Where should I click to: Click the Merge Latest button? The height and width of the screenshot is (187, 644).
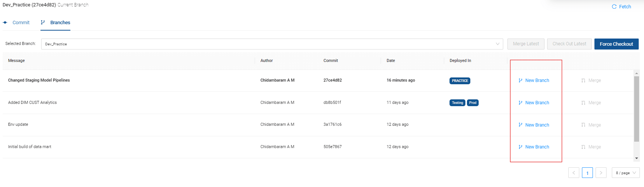coord(526,44)
